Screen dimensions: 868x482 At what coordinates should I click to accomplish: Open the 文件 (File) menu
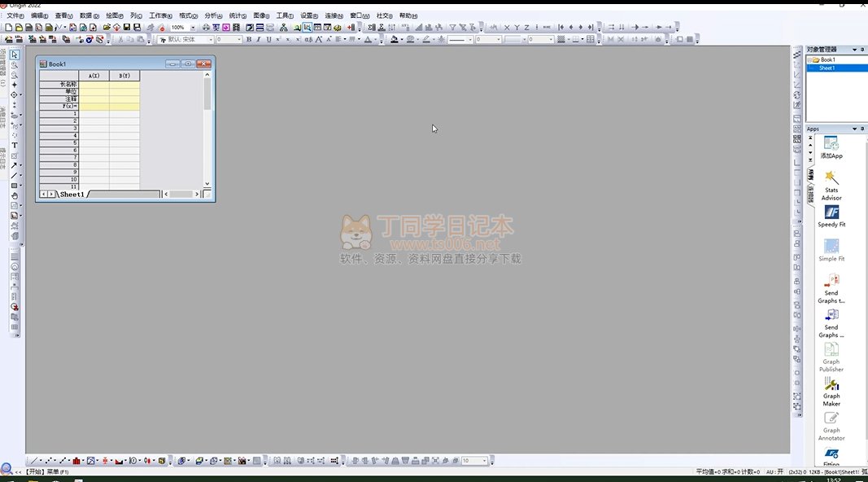click(x=15, y=15)
